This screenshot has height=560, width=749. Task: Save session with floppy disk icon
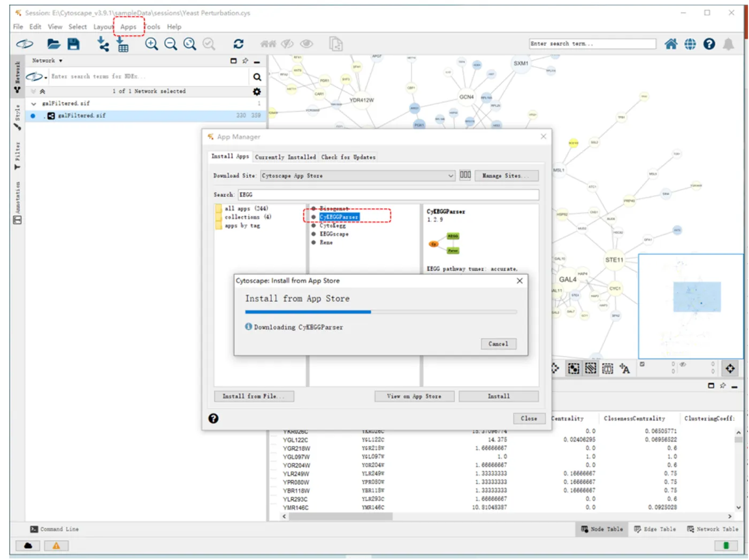[74, 44]
